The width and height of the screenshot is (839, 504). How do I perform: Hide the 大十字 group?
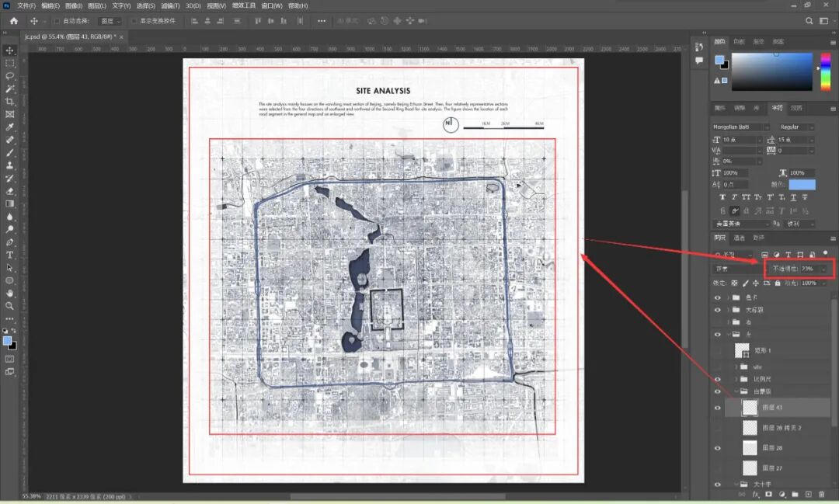pyautogui.click(x=718, y=485)
